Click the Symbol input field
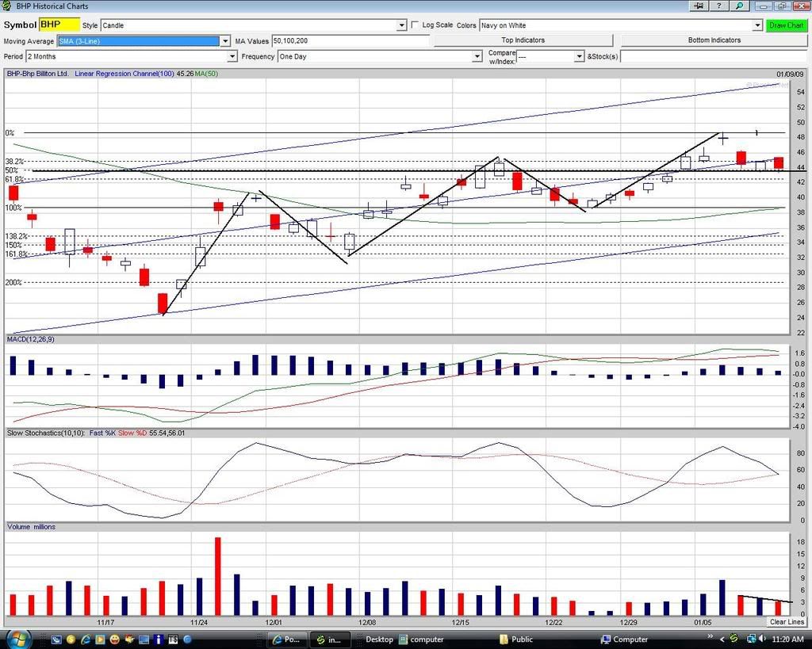This screenshot has height=649, width=812. (59, 25)
